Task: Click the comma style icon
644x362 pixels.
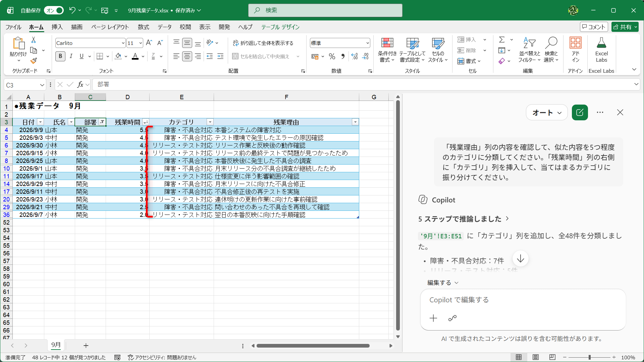Action: (x=343, y=56)
